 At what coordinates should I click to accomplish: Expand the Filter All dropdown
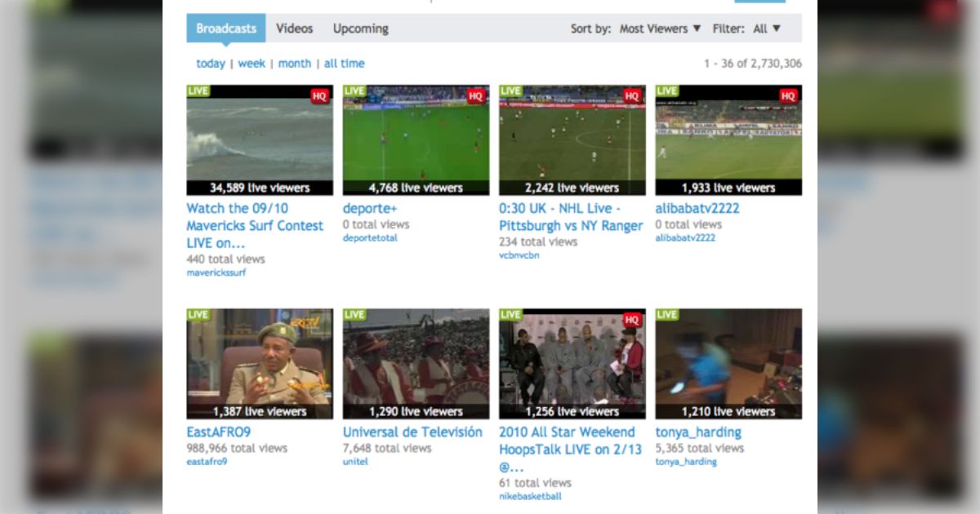[x=767, y=29]
